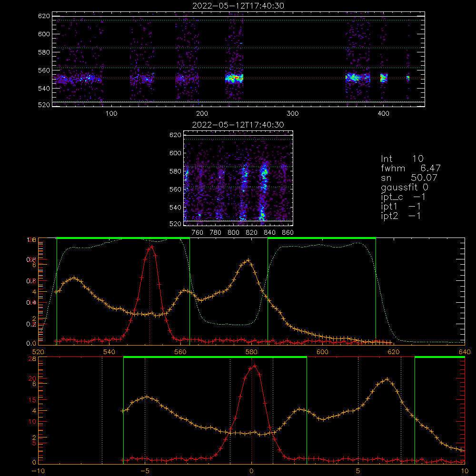Click the red '28' y-axis label of the bottom plot

[32, 359]
